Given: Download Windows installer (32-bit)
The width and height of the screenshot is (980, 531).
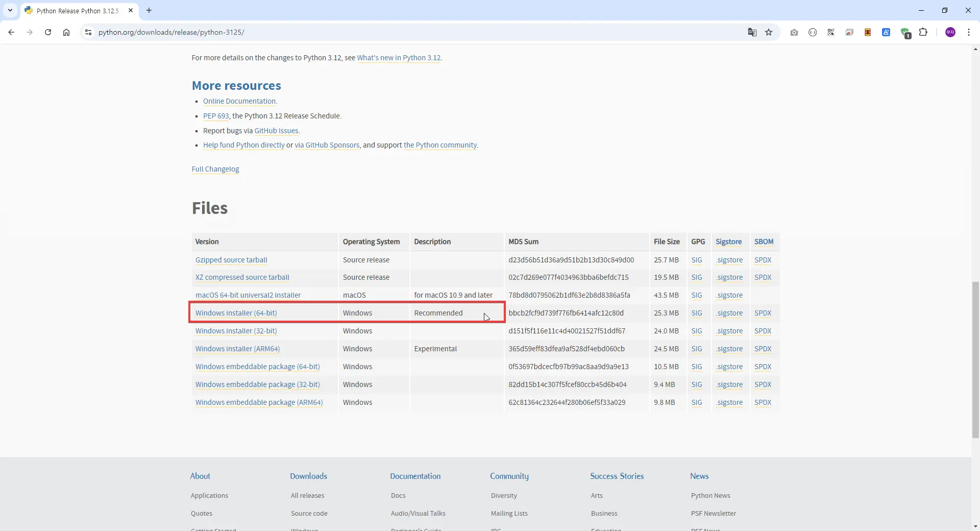Looking at the screenshot, I should pyautogui.click(x=236, y=331).
